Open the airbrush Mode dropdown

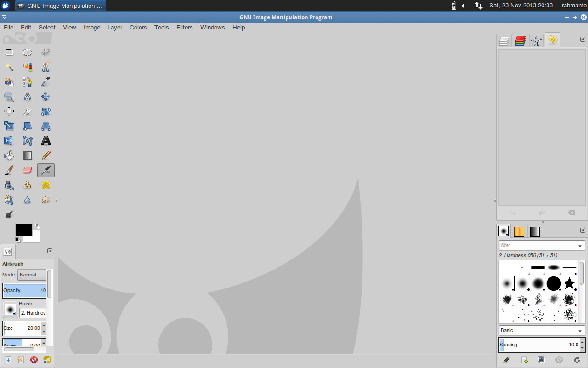[x=32, y=275]
